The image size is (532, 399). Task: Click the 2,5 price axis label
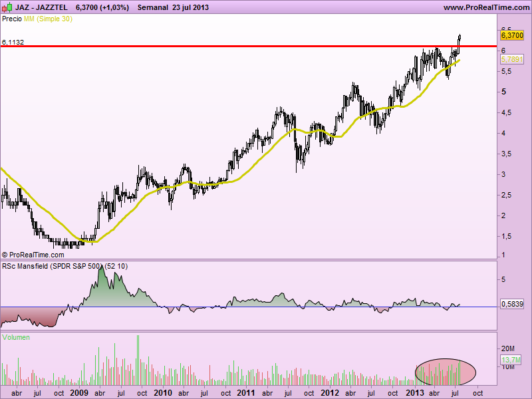pyautogui.click(x=507, y=195)
